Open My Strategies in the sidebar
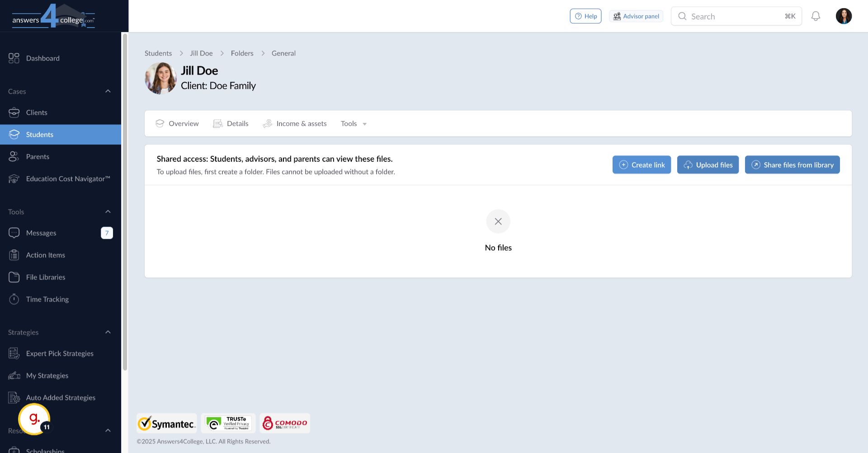 [61, 376]
